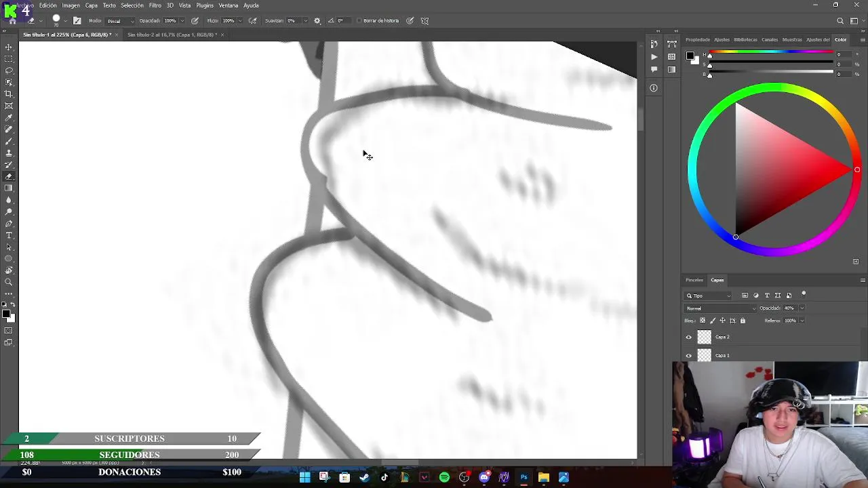Select the Crop tool
The image size is (868, 488).
tap(9, 94)
